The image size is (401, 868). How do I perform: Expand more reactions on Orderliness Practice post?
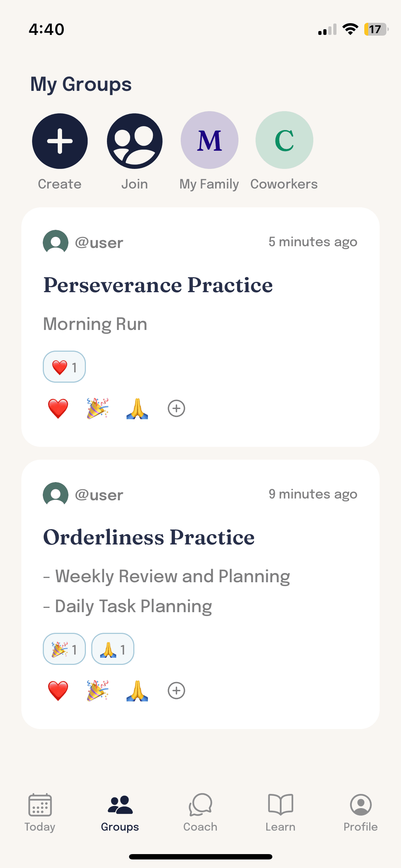point(176,691)
